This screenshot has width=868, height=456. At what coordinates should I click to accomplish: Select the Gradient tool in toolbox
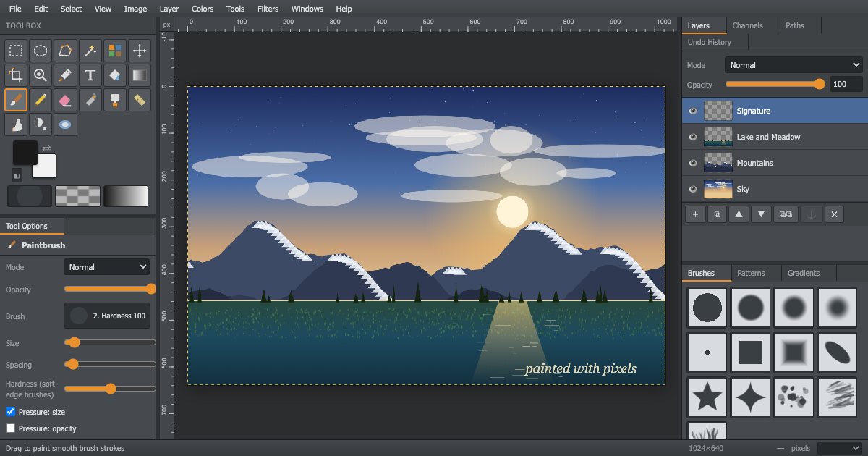139,75
